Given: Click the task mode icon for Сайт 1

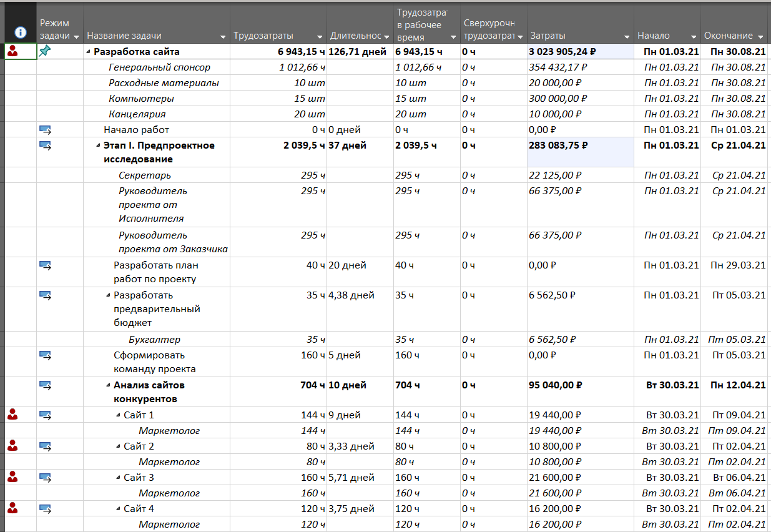Looking at the screenshot, I should pyautogui.click(x=45, y=415).
